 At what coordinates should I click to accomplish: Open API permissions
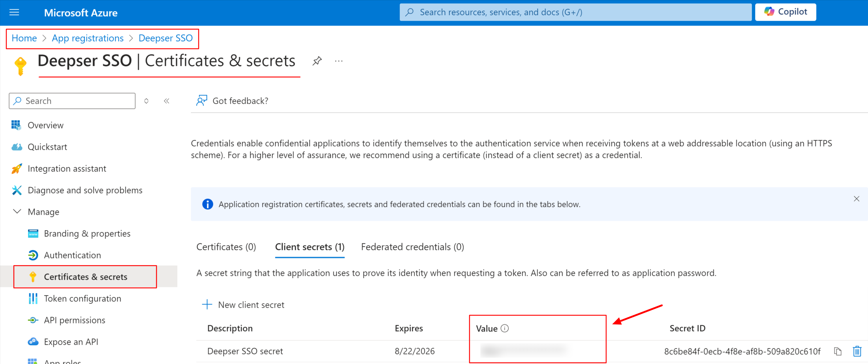(74, 320)
